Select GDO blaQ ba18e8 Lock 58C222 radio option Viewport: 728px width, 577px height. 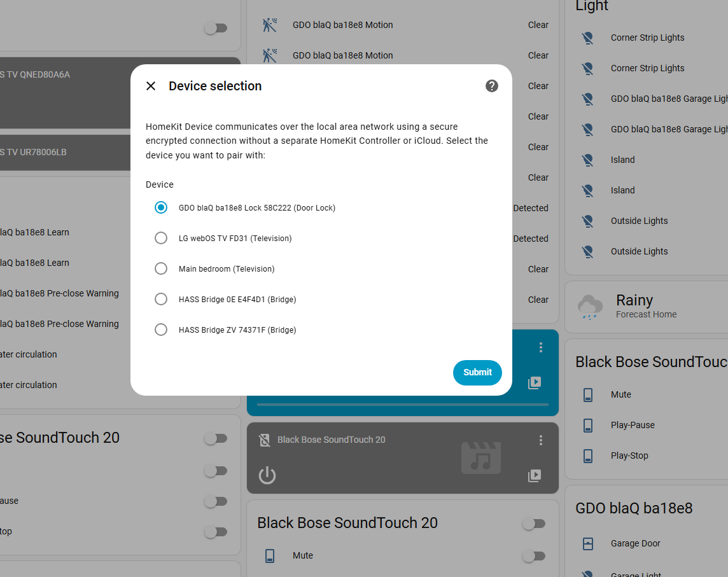tap(160, 207)
